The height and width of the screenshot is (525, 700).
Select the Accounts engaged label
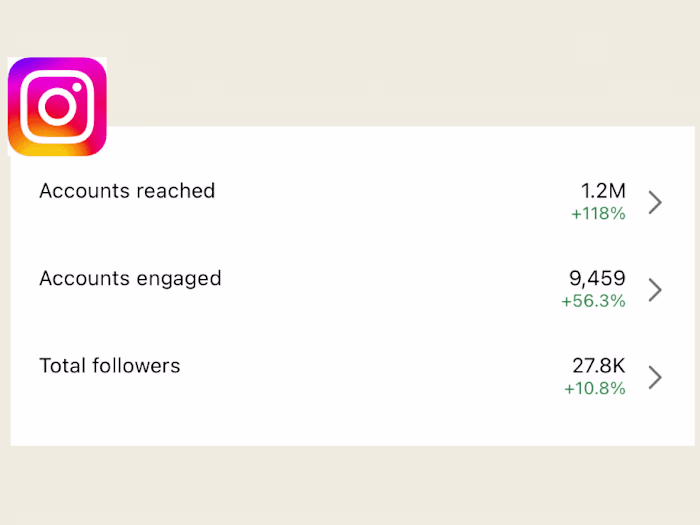pyautogui.click(x=130, y=278)
